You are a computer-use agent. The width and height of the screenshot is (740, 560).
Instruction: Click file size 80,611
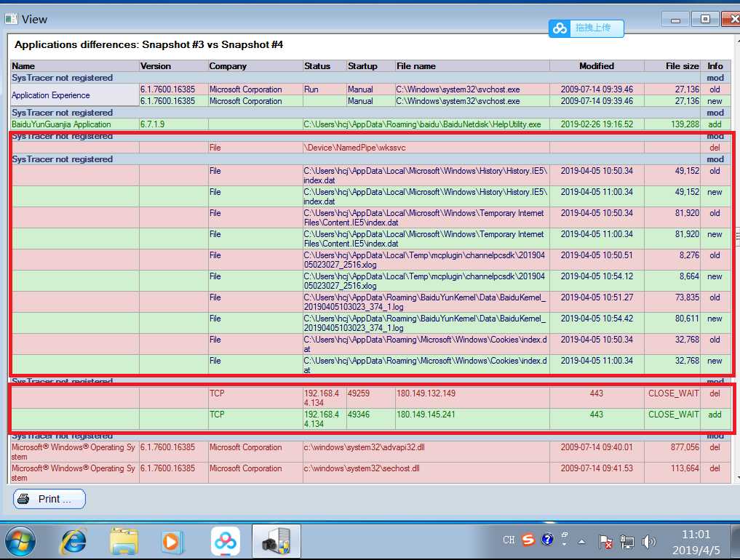[x=687, y=319]
